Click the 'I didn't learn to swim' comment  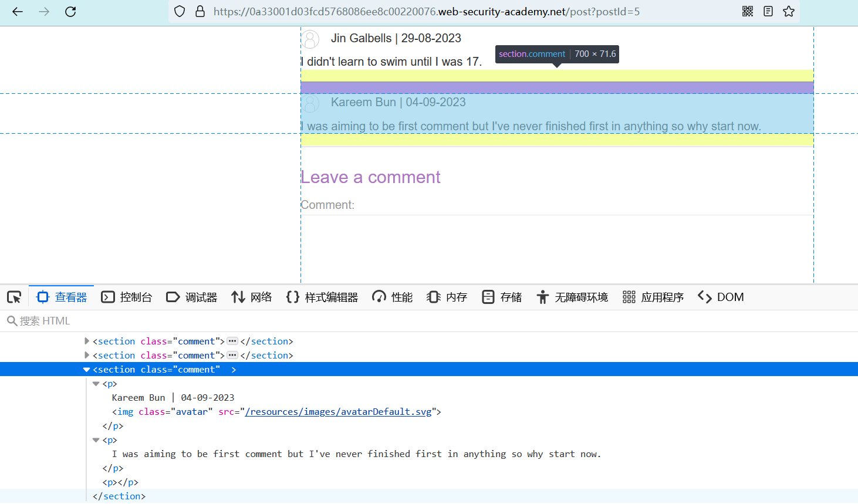[391, 62]
